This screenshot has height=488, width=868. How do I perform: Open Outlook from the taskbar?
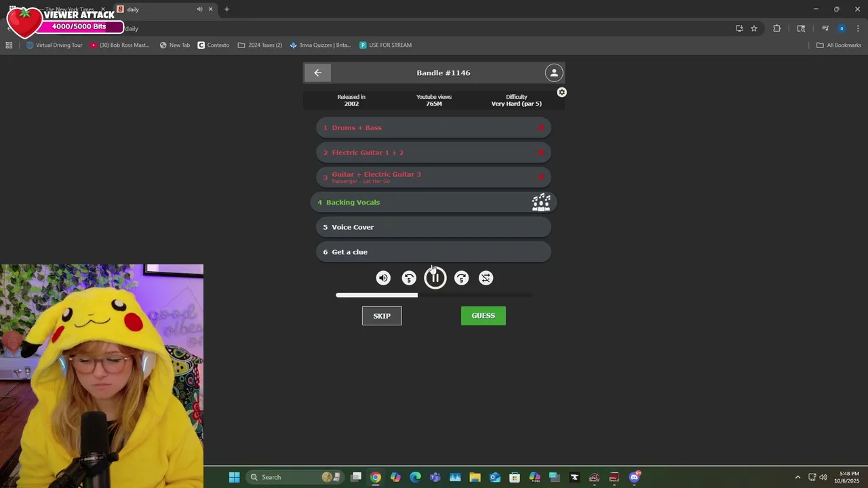tap(495, 477)
